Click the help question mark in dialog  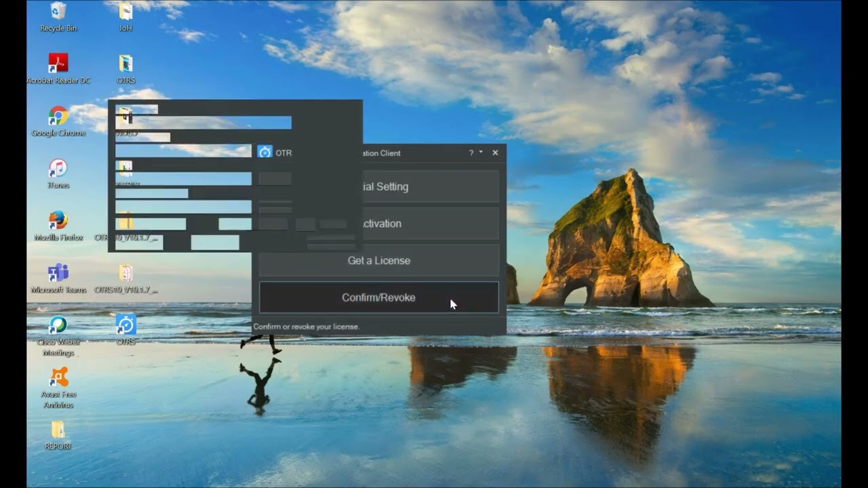(471, 153)
